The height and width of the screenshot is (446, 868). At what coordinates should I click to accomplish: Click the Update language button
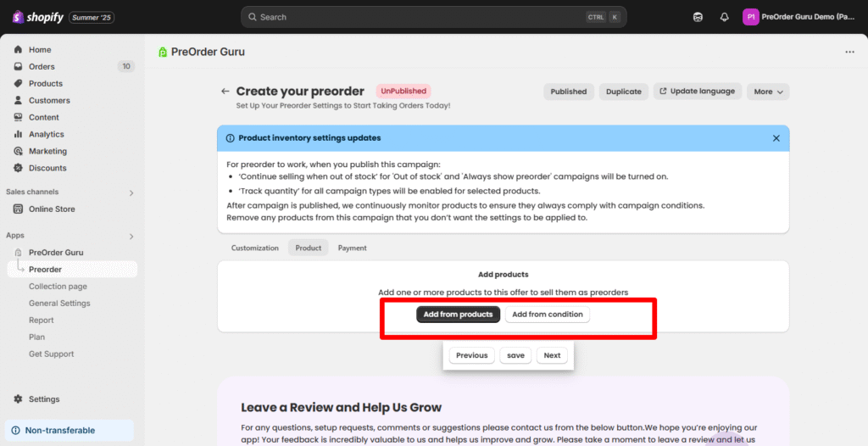click(697, 92)
